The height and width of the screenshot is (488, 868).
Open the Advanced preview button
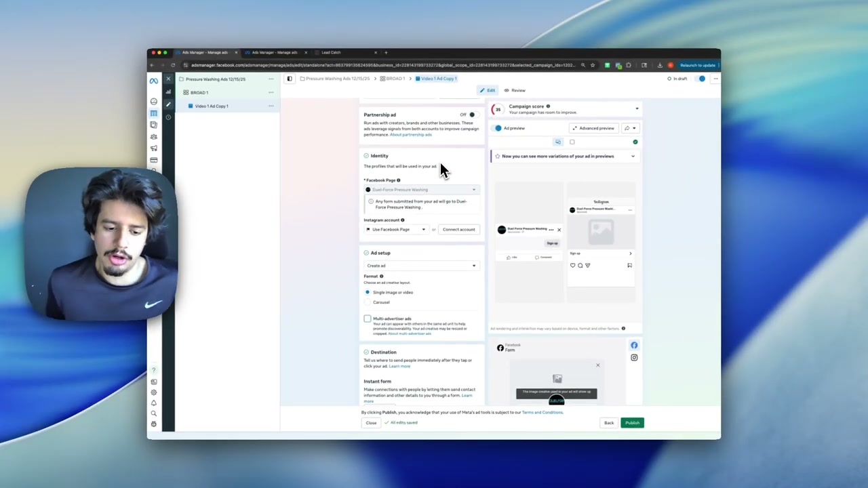pos(593,128)
